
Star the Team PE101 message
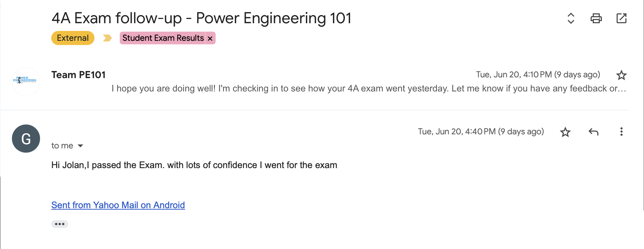(x=621, y=75)
